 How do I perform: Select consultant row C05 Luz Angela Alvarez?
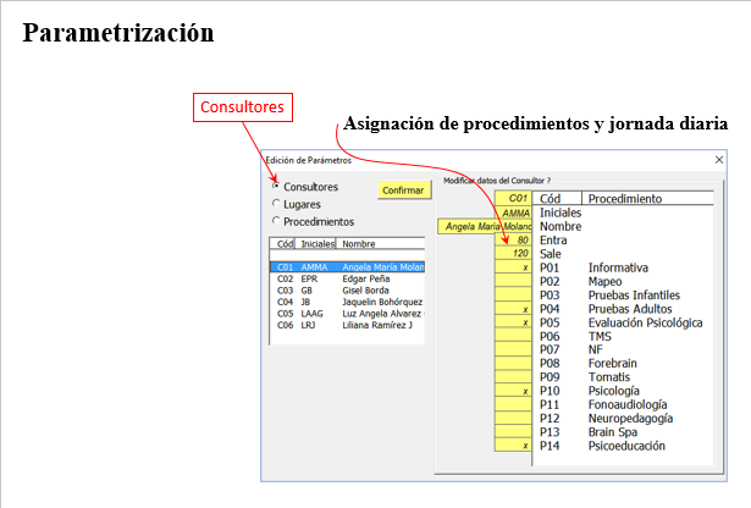(347, 314)
